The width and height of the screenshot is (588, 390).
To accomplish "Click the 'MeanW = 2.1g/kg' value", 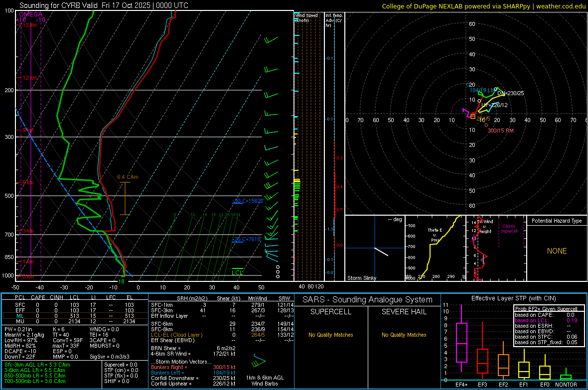I will tap(24, 335).
